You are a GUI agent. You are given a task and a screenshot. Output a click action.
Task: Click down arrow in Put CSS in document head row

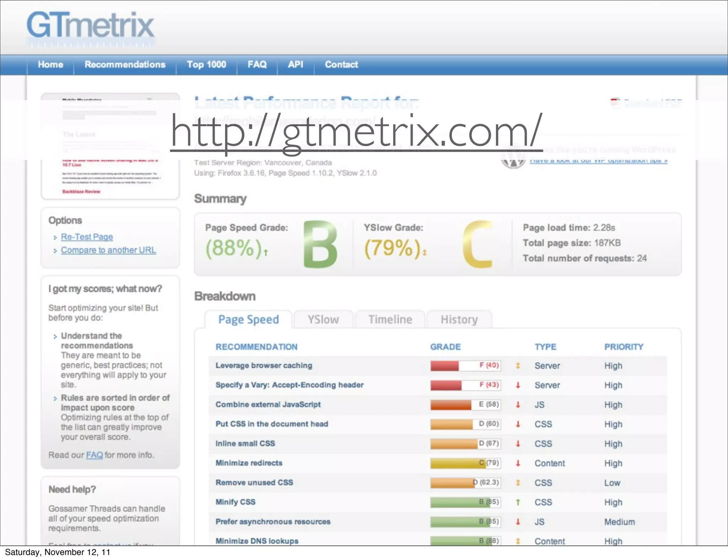[x=518, y=424]
